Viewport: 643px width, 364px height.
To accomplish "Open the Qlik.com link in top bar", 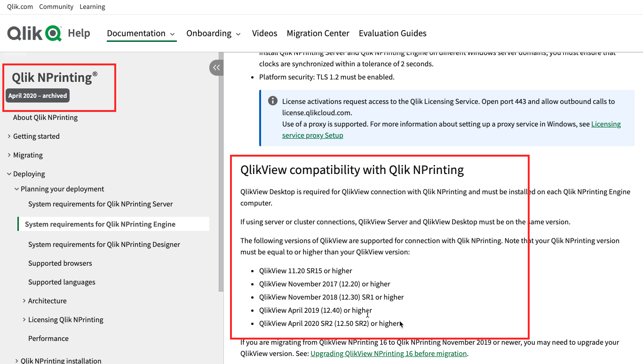I will click(20, 7).
